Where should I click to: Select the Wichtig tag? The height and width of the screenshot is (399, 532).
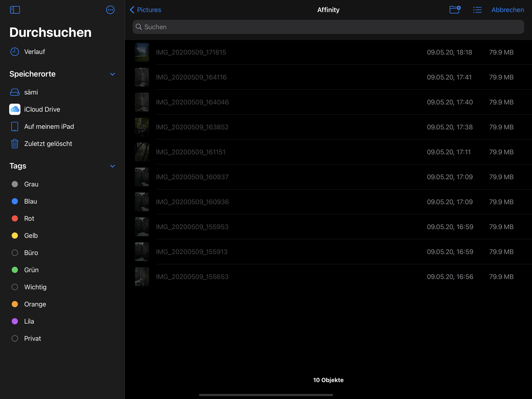pyautogui.click(x=62, y=287)
